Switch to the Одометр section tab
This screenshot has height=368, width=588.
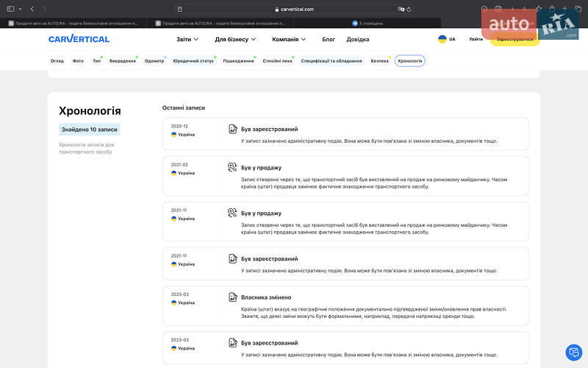[154, 61]
